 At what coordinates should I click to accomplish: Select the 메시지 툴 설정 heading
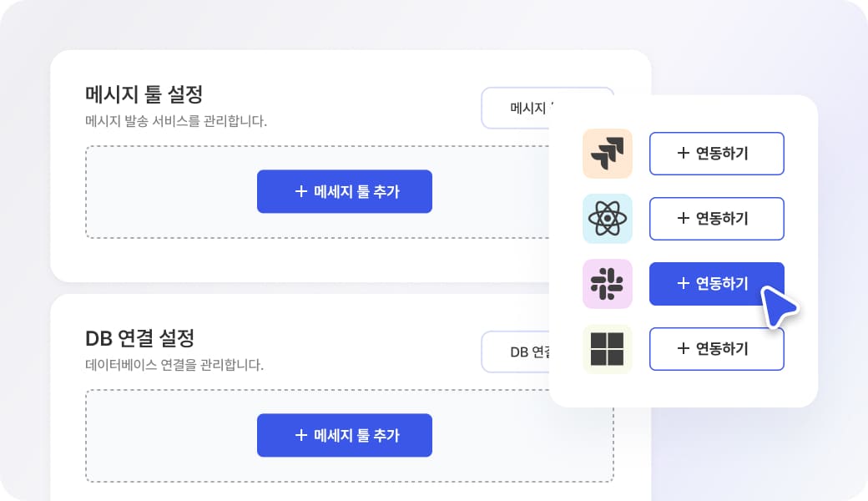(x=144, y=94)
